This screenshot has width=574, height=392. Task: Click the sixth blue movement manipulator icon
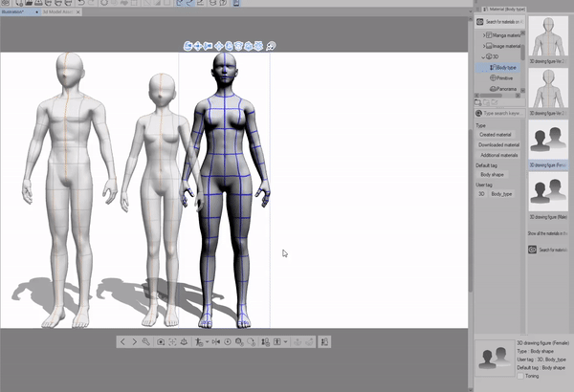238,46
